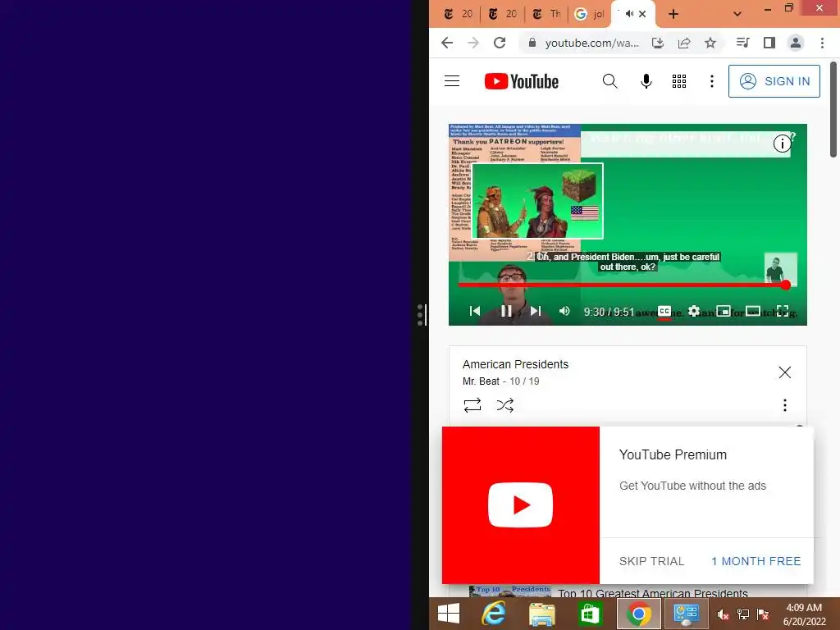
Task: Go back in Chrome browser
Action: coord(447,43)
